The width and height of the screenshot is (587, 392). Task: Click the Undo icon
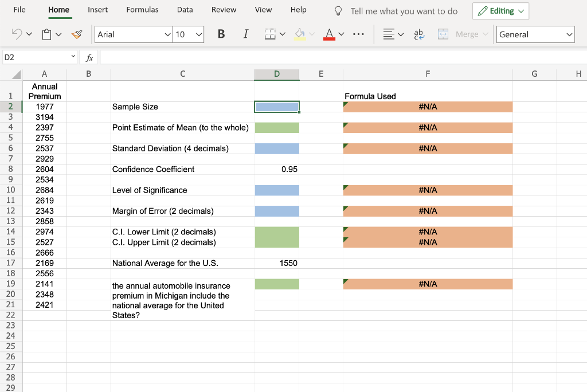click(17, 34)
